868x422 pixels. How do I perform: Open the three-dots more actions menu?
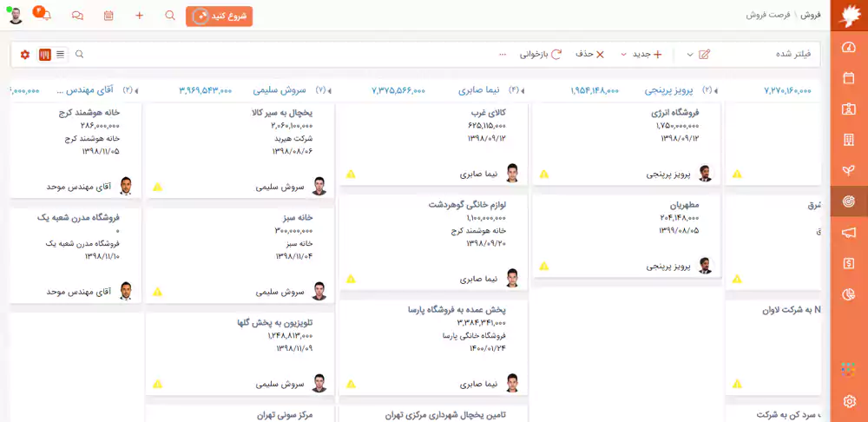[x=503, y=55]
